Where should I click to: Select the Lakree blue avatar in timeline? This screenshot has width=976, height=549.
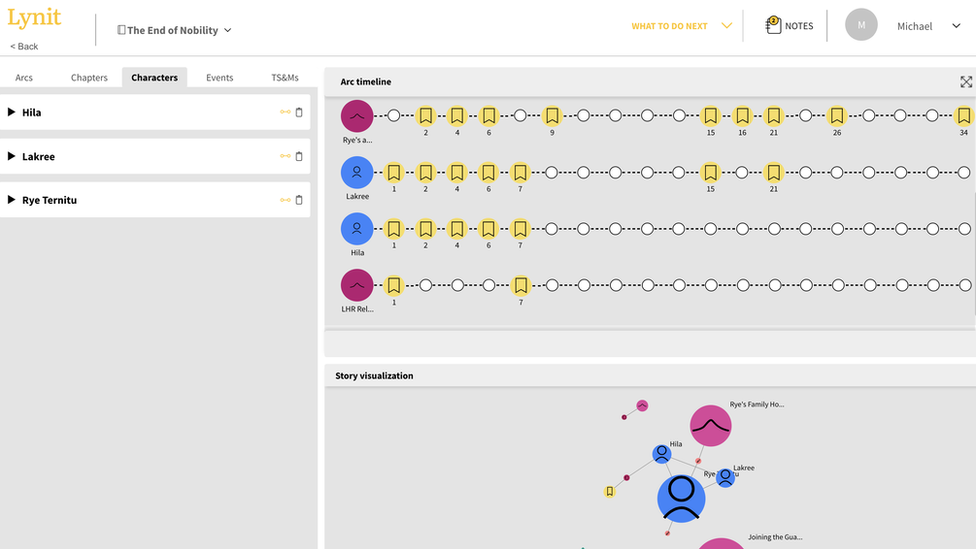[x=357, y=173]
